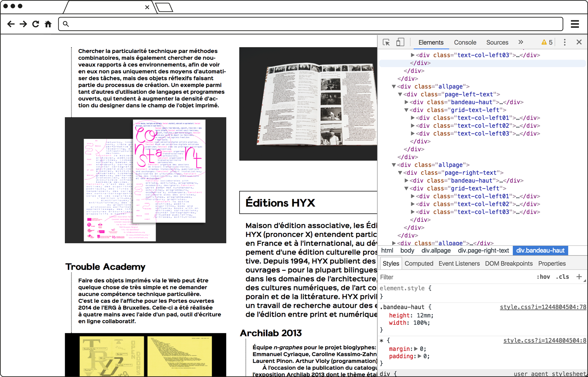Open the Computed styles tab

[x=419, y=263]
